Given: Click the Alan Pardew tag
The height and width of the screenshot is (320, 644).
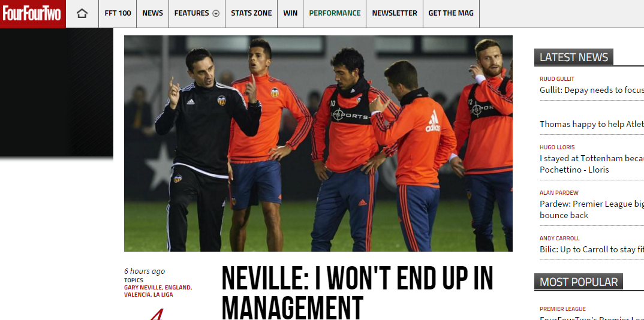Looking at the screenshot, I should click(x=559, y=193).
